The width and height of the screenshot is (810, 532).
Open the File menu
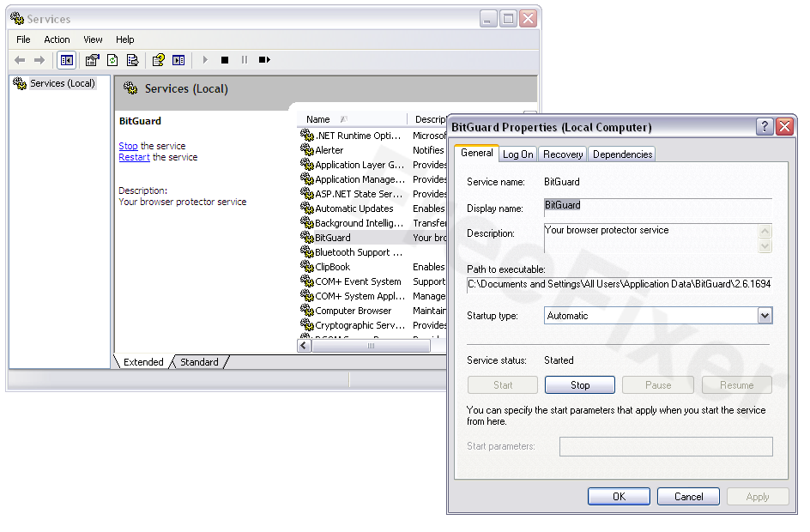[x=23, y=39]
